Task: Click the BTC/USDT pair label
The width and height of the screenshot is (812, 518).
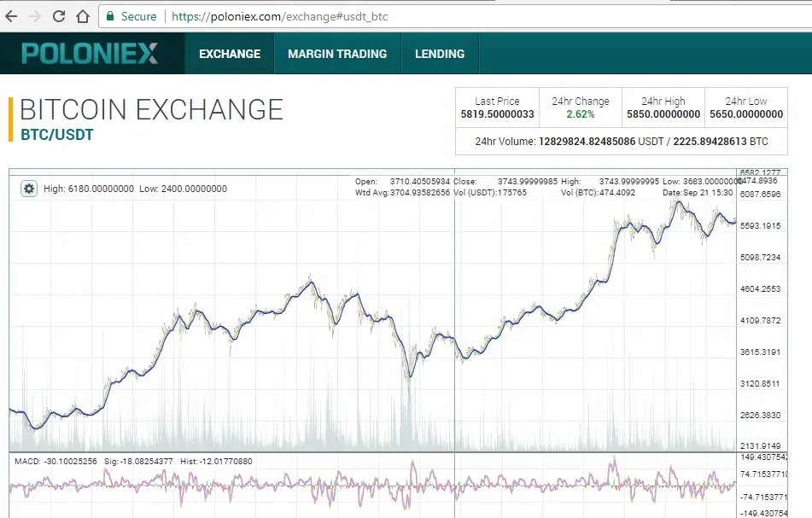Action: [57, 135]
